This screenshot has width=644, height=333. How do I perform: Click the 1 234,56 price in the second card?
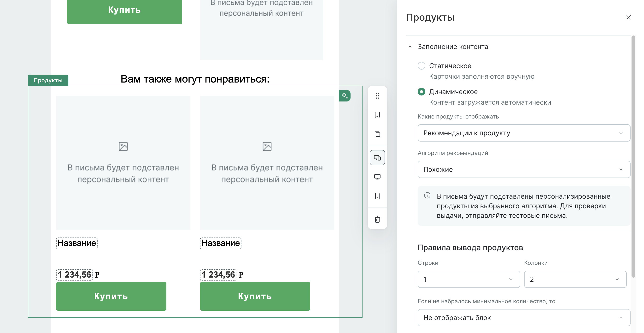pyautogui.click(x=218, y=275)
